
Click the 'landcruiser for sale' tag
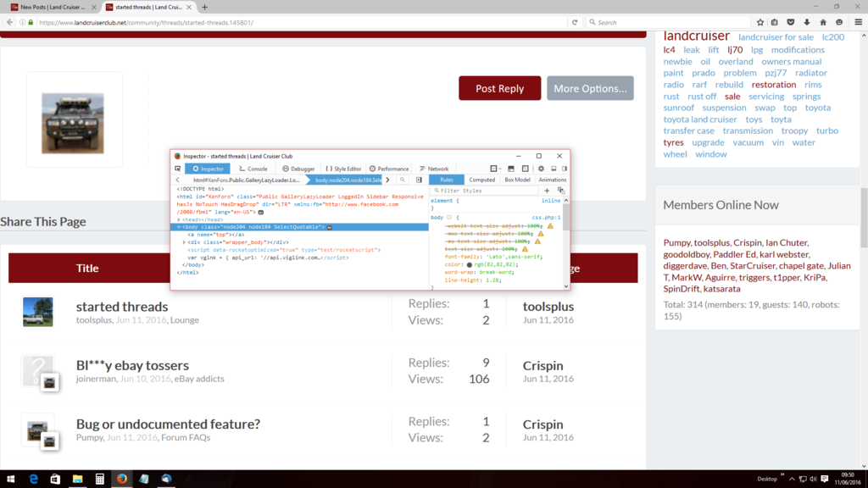pos(776,37)
